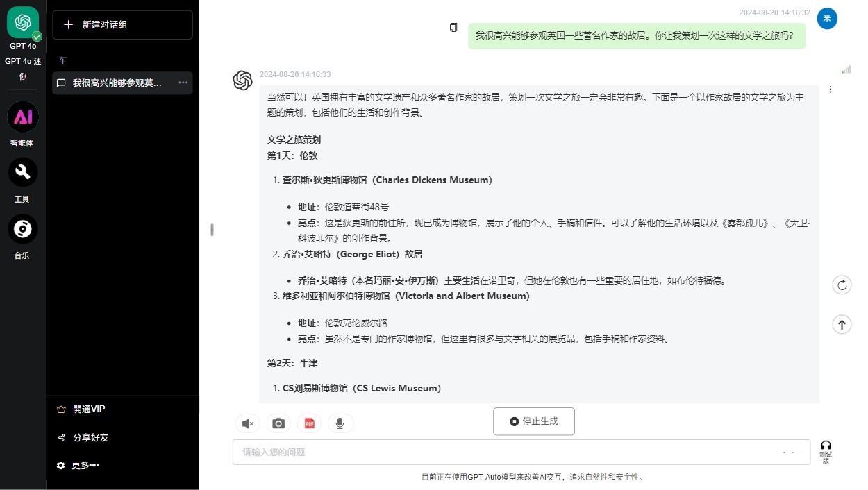Image resolution: width=868 pixels, height=490 pixels.
Task: Click the signal strength bars icon
Action: click(x=846, y=69)
